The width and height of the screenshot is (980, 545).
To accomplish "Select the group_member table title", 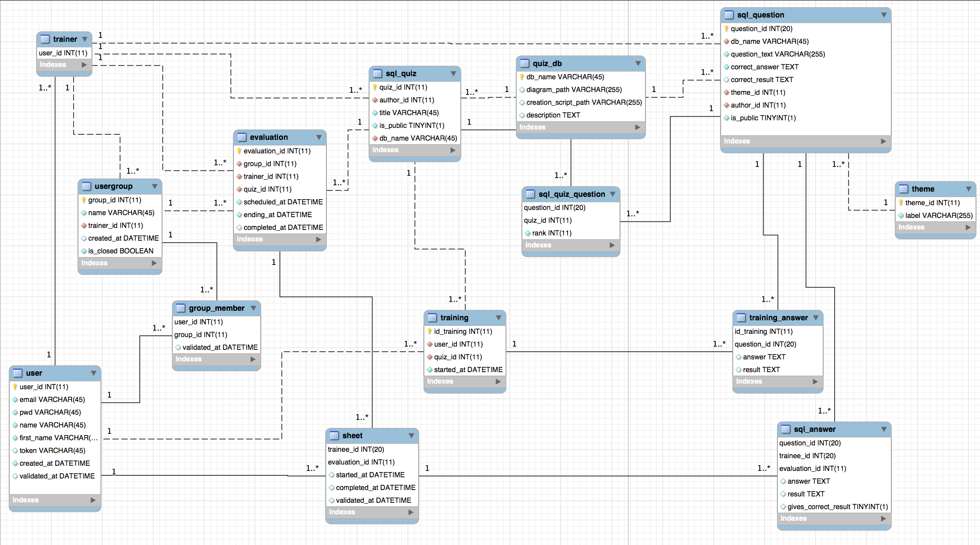I will pos(217,308).
